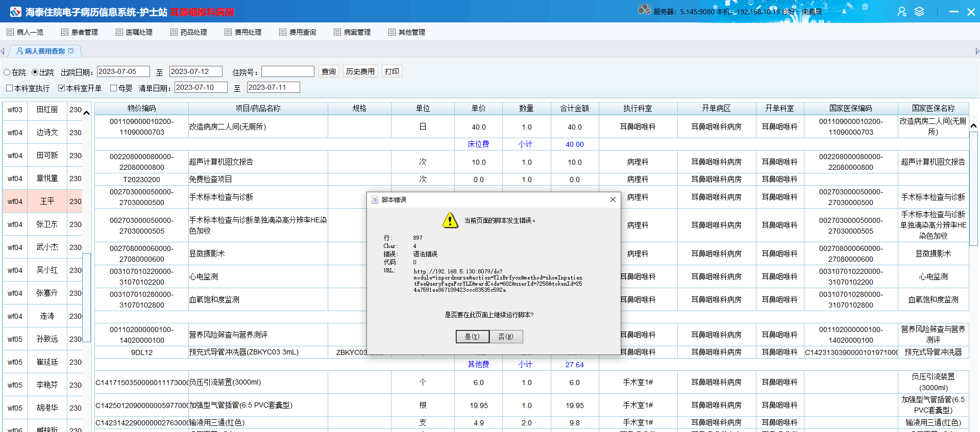Click the 合计金额 column header
This screenshot has height=432, width=980.
[x=575, y=108]
